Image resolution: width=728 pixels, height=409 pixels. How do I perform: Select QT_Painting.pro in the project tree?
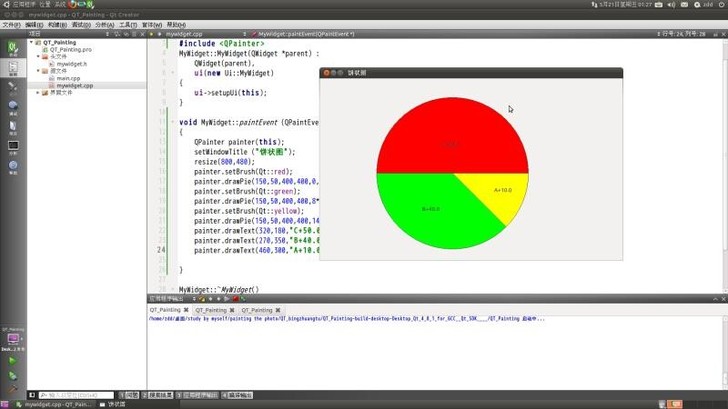(x=70, y=49)
